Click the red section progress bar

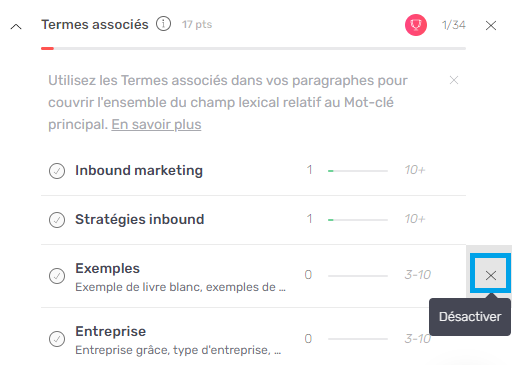click(x=253, y=49)
